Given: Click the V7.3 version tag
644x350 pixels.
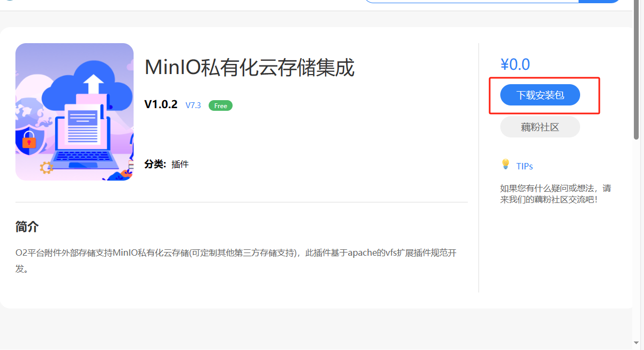Looking at the screenshot, I should pyautogui.click(x=193, y=105).
